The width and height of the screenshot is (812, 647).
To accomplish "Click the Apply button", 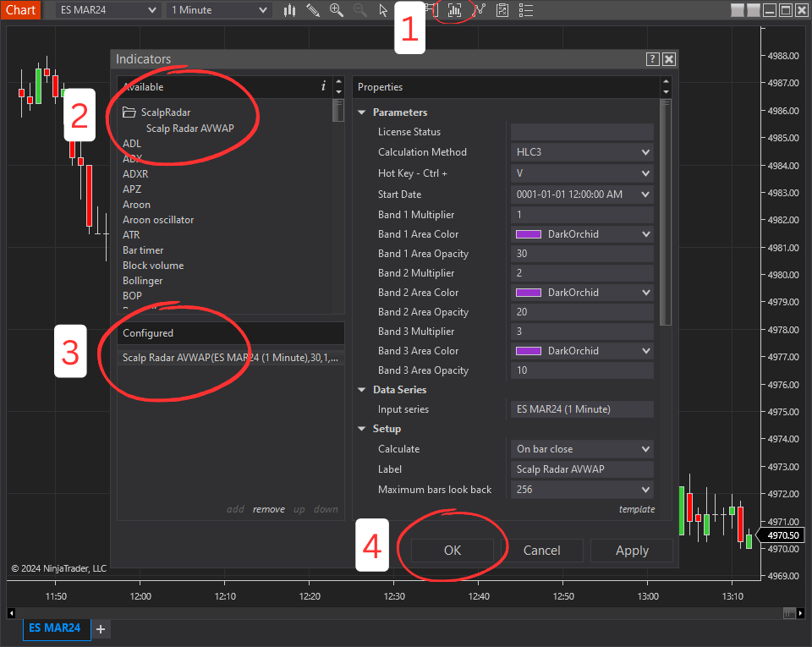I will pyautogui.click(x=632, y=551).
